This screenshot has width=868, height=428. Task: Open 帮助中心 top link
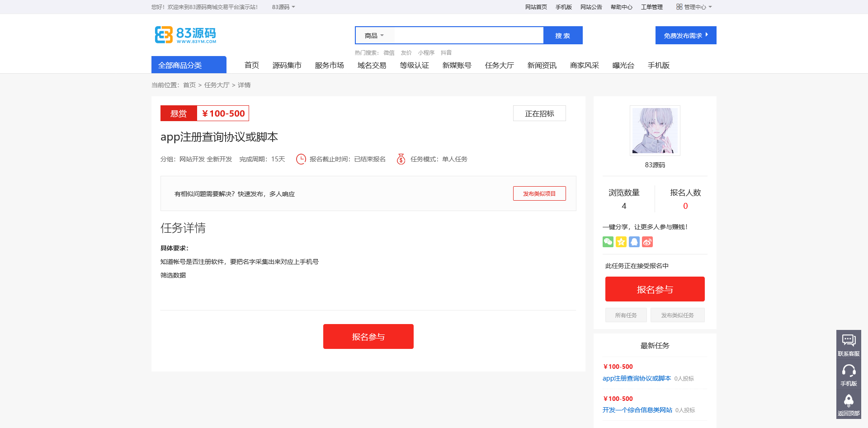click(622, 7)
